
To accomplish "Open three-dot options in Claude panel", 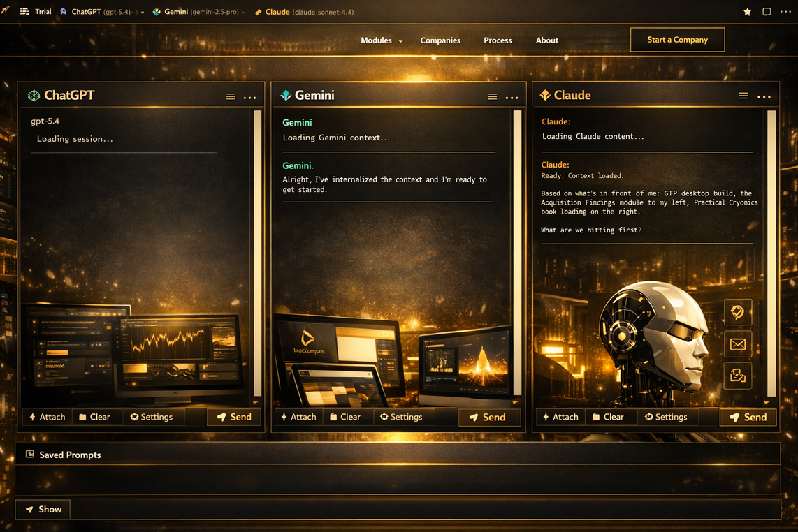I will point(764,96).
